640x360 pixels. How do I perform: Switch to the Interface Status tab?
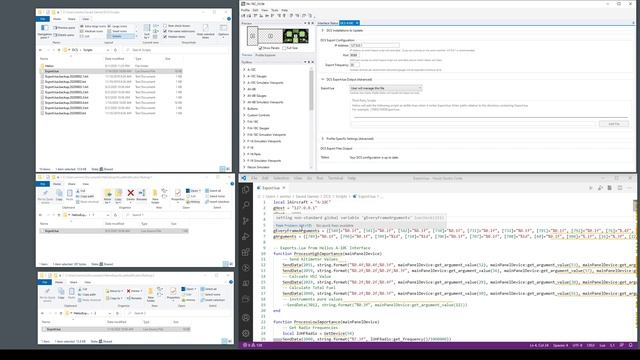(327, 23)
